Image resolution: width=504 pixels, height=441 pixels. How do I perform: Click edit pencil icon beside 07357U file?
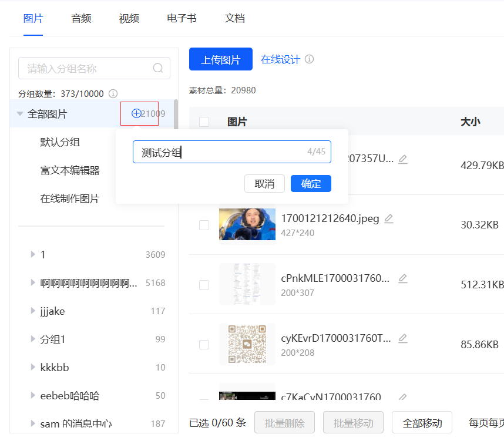click(x=403, y=159)
